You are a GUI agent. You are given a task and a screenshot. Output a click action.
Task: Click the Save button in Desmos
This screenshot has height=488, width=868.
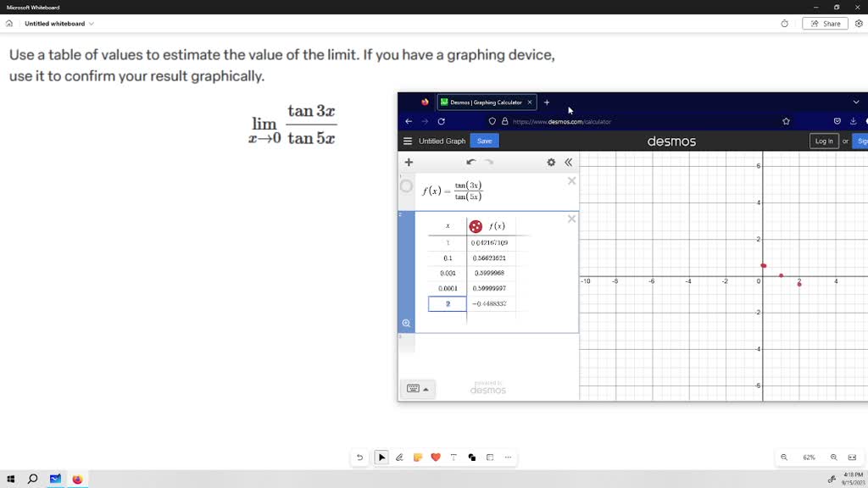pyautogui.click(x=484, y=141)
